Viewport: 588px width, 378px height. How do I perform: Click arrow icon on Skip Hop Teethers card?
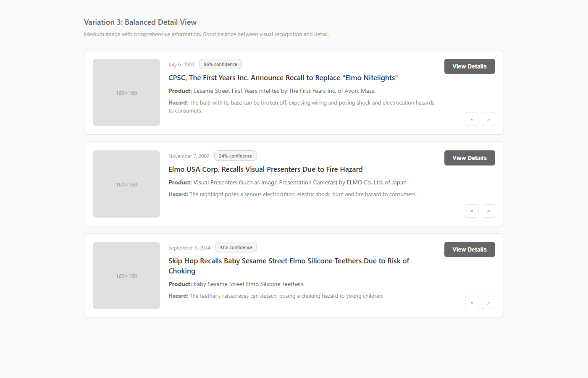488,302
